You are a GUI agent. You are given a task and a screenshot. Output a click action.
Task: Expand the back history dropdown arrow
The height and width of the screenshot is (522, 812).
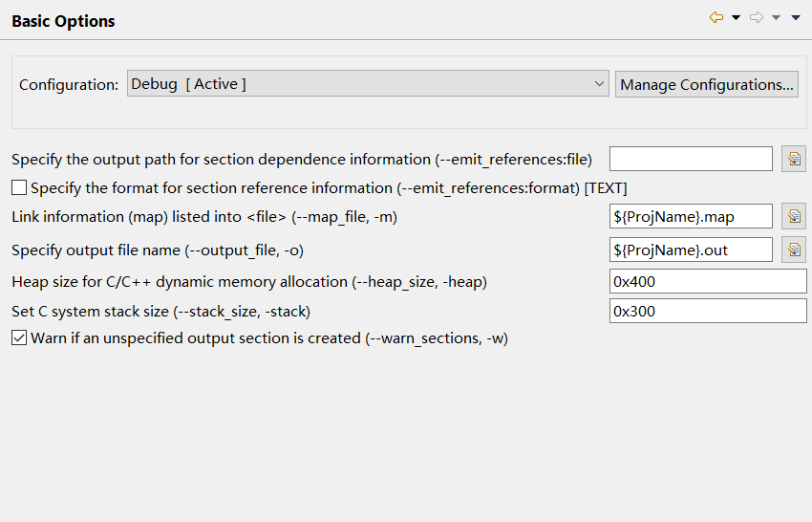point(736,17)
